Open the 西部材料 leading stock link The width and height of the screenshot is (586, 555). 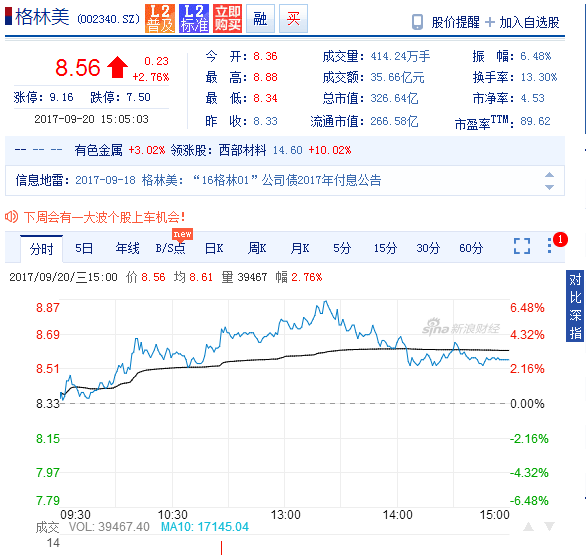point(243,150)
